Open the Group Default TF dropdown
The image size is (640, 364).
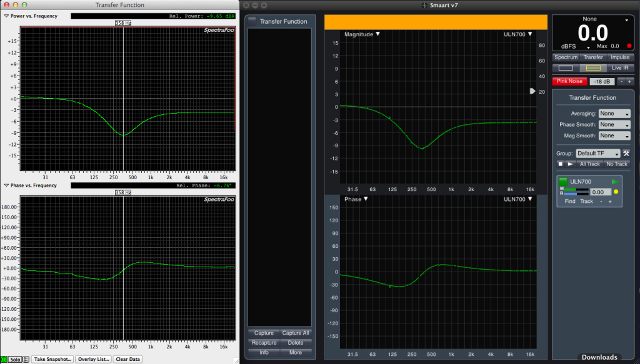tap(598, 154)
